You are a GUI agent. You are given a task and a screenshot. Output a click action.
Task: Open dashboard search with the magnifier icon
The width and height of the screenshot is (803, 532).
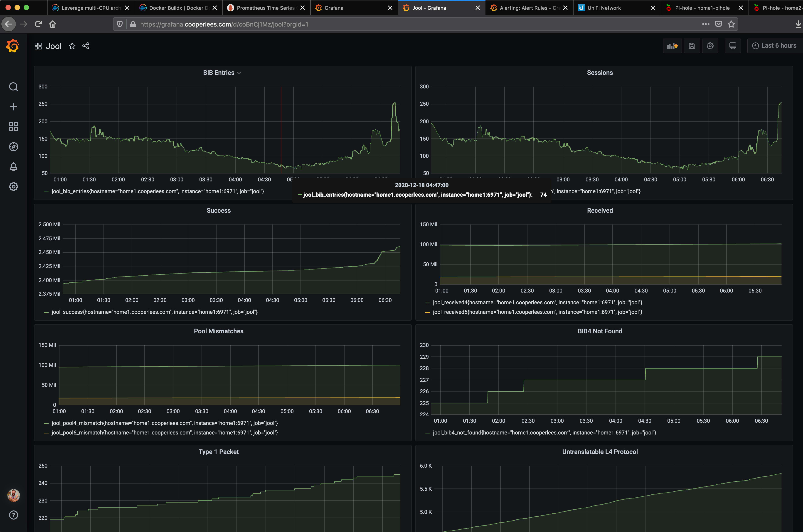pyautogui.click(x=13, y=87)
